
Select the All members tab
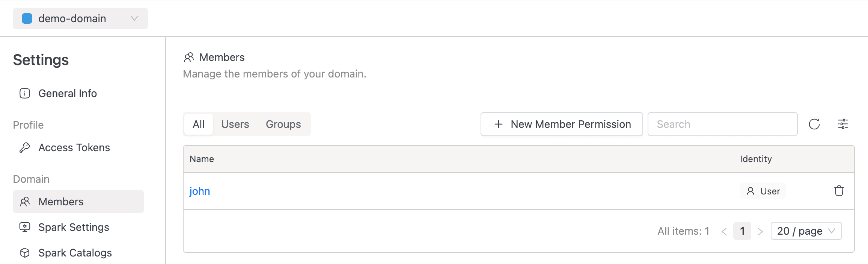pos(199,124)
